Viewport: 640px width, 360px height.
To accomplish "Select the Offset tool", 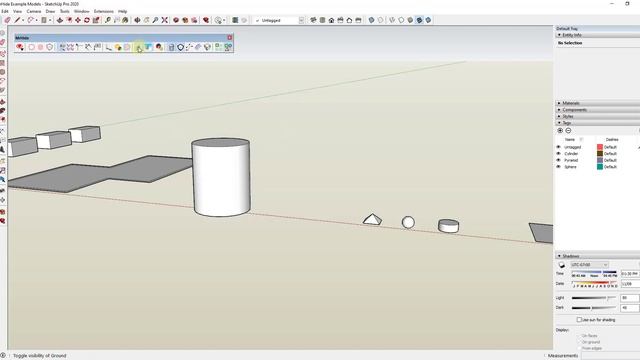I will [x=69, y=20].
